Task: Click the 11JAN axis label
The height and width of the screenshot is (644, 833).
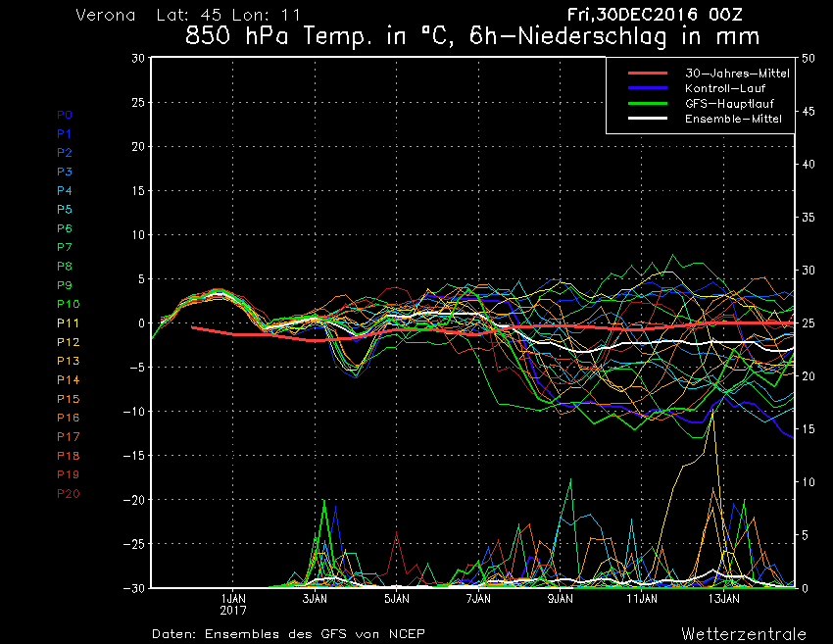Action: coord(642,599)
